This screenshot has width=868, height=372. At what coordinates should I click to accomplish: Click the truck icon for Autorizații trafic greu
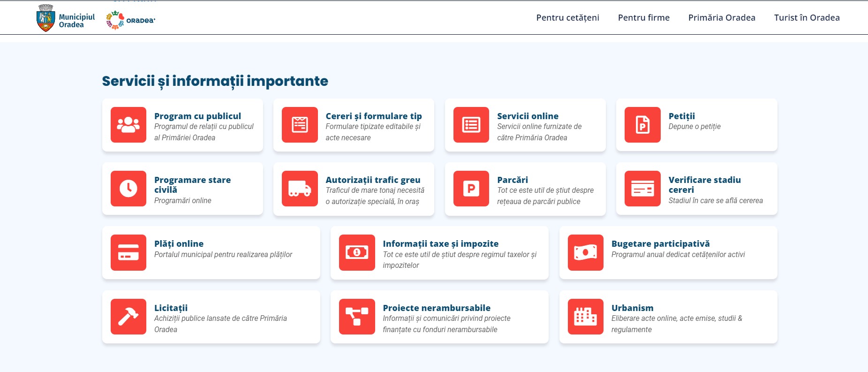coord(300,189)
